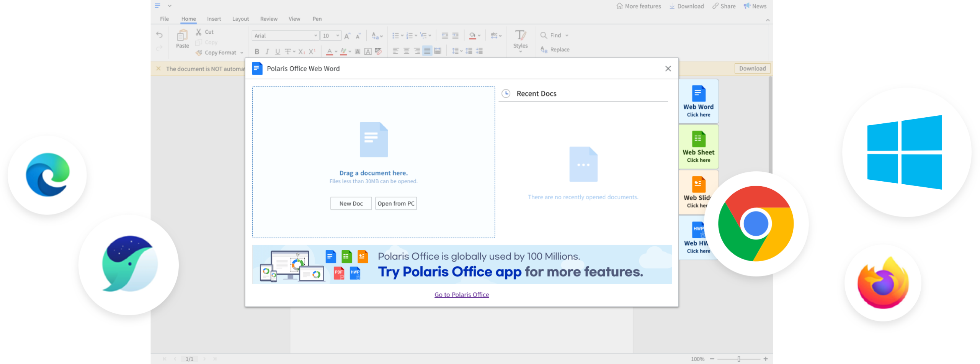Click the Paste clipboard icon
980x364 pixels.
tap(182, 36)
